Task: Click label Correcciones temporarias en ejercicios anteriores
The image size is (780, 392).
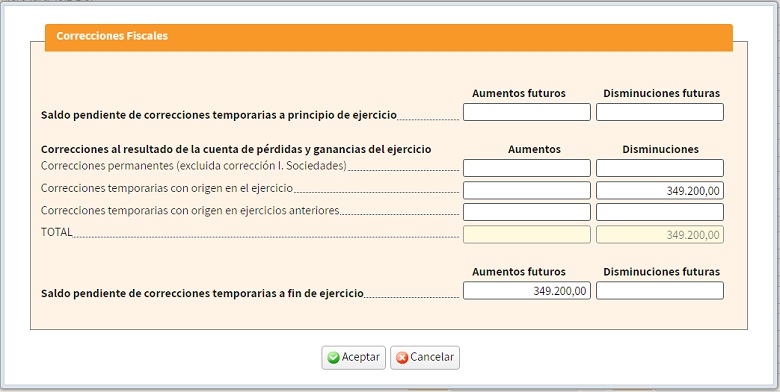Action: coord(190,210)
